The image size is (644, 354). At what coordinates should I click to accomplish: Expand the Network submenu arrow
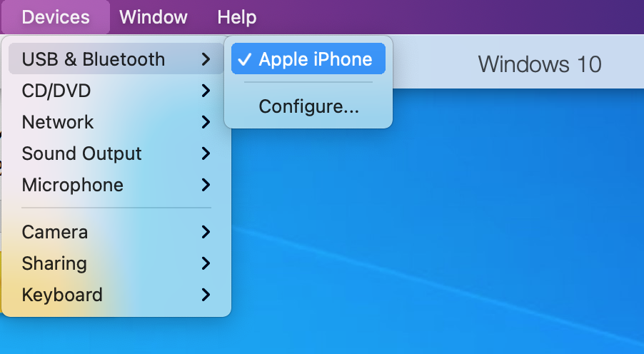(206, 122)
